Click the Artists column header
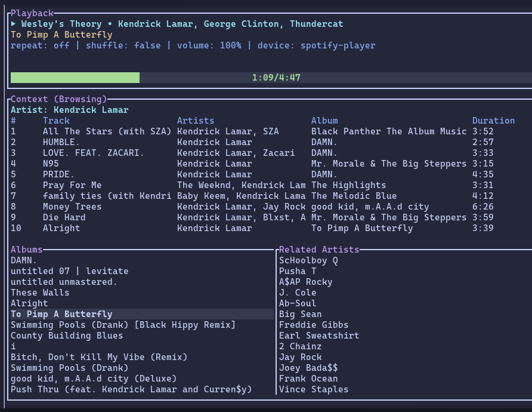Image resolution: width=532 pixels, height=412 pixels. 196,121
